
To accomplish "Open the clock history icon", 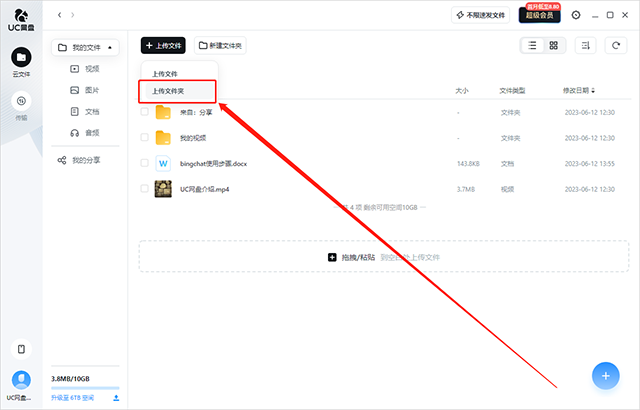I will (x=576, y=15).
